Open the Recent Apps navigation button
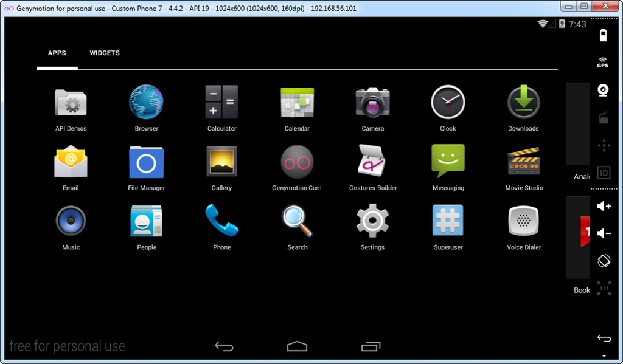The image size is (623, 364). (x=371, y=346)
